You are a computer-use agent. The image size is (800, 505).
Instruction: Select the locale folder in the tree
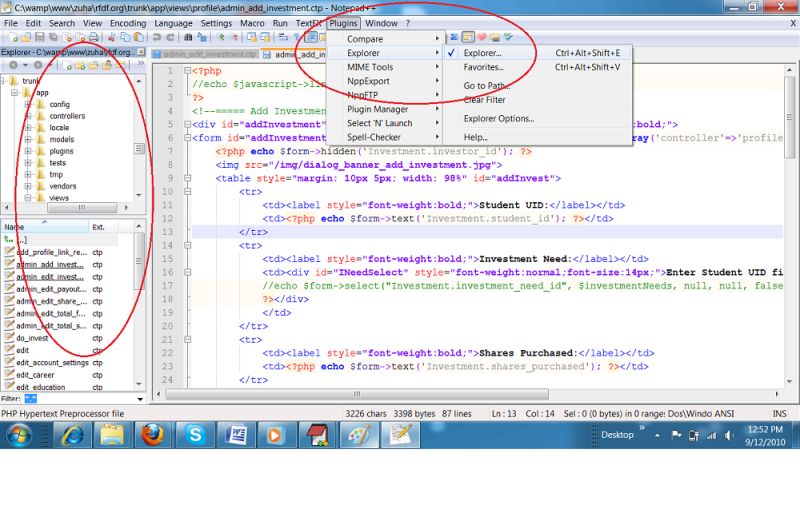(x=59, y=128)
